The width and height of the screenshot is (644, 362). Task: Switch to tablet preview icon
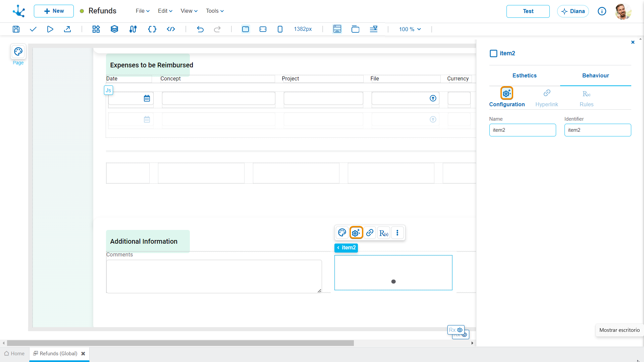(263, 29)
